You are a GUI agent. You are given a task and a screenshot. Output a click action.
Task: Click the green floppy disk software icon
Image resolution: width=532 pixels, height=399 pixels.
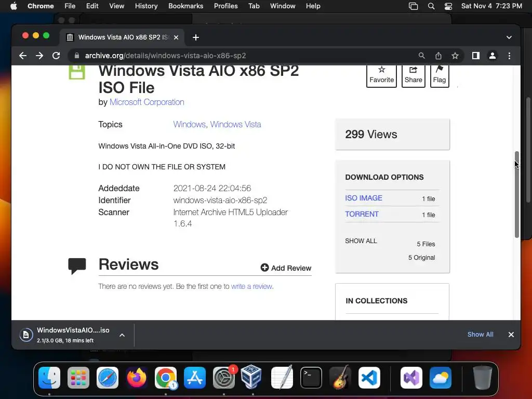77,72
